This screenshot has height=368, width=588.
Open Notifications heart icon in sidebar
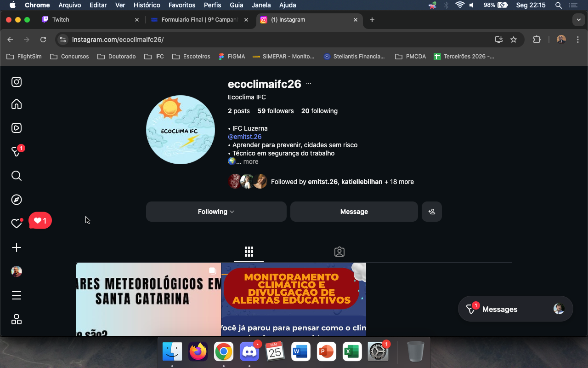click(x=17, y=224)
